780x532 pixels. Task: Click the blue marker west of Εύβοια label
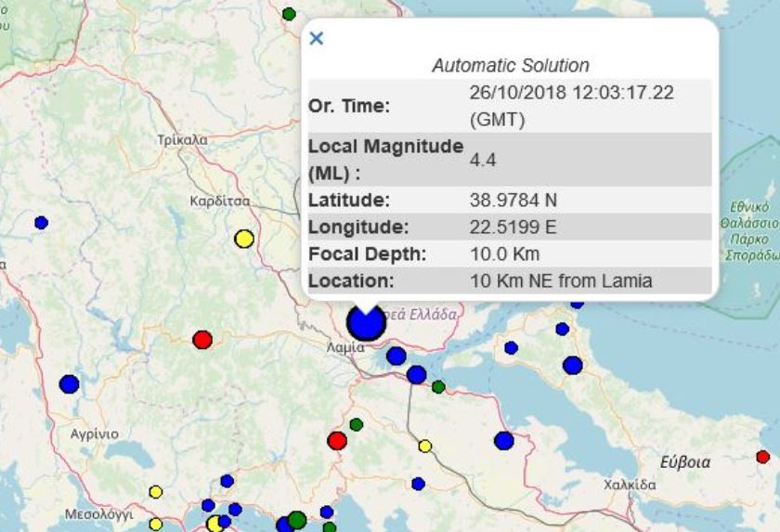tap(503, 440)
